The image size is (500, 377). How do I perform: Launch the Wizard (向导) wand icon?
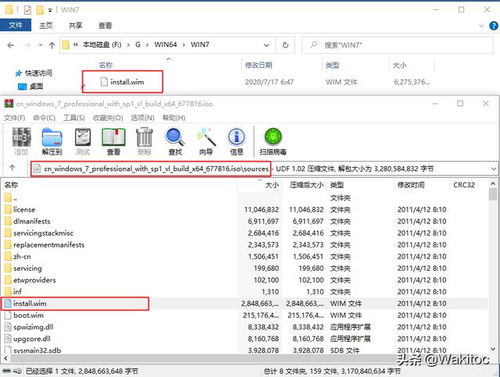tap(206, 141)
